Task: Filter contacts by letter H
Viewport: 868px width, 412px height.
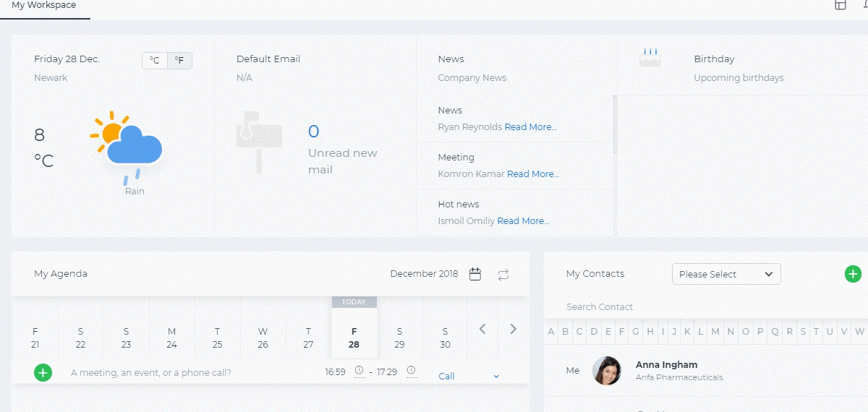Action: click(650, 332)
